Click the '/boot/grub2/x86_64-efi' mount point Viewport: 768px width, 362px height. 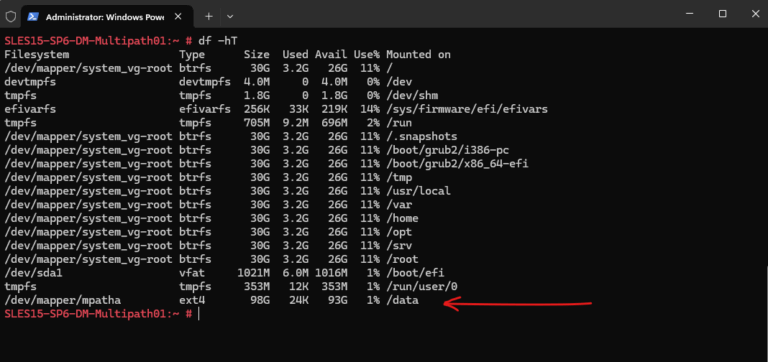click(457, 164)
